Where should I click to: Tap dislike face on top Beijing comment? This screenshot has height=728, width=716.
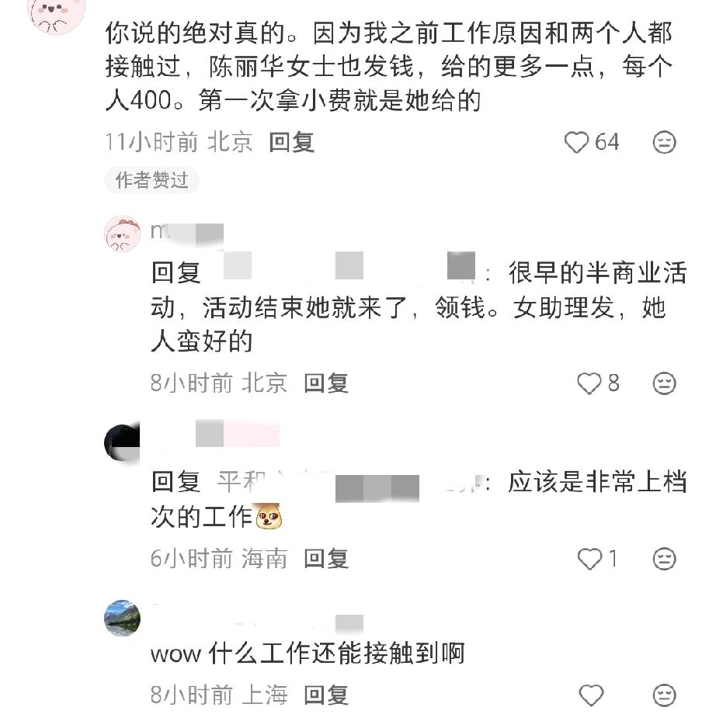click(x=664, y=142)
